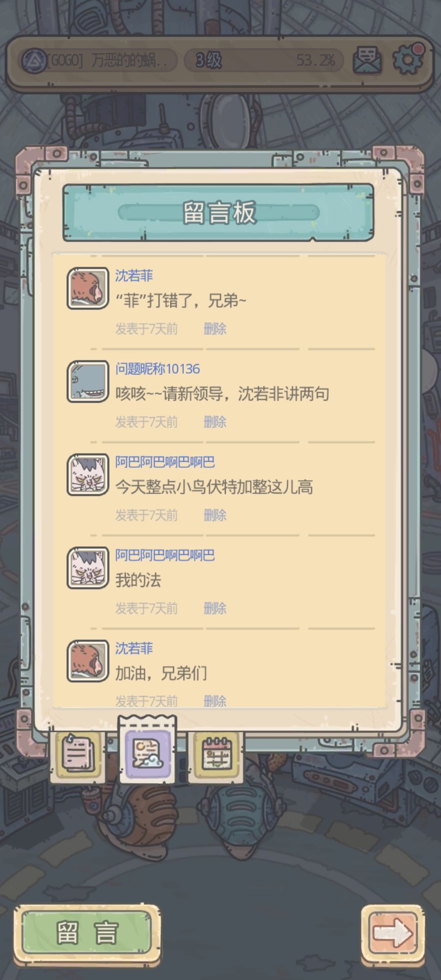Open profile name 问题昵称10136
Image resolution: width=441 pixels, height=980 pixels.
click(158, 369)
